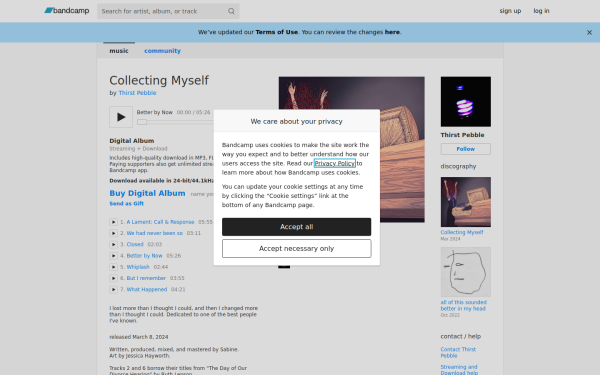Open all of this sounded better link
Screen dimensions: 600x375
click(463, 305)
